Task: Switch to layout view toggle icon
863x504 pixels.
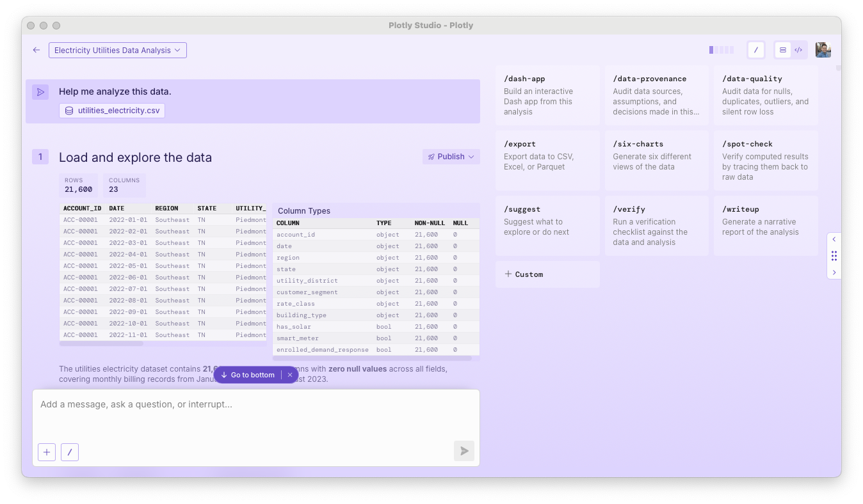Action: click(x=783, y=50)
